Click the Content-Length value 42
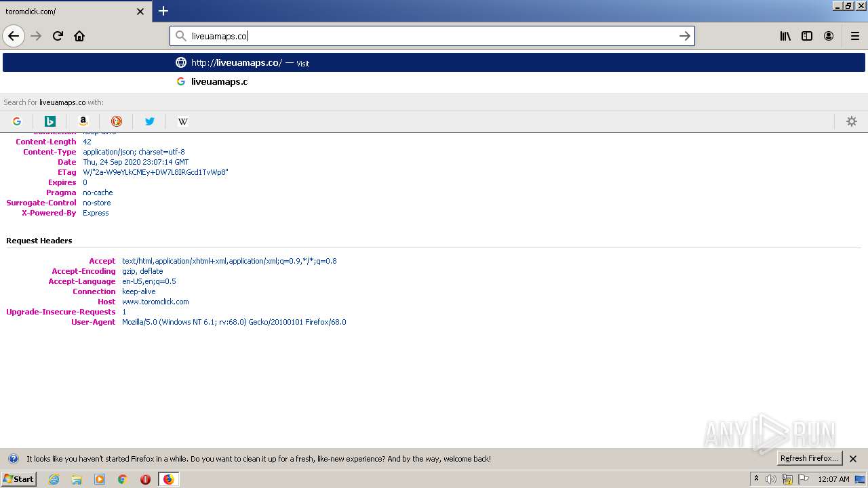868x488 pixels. pyautogui.click(x=87, y=142)
